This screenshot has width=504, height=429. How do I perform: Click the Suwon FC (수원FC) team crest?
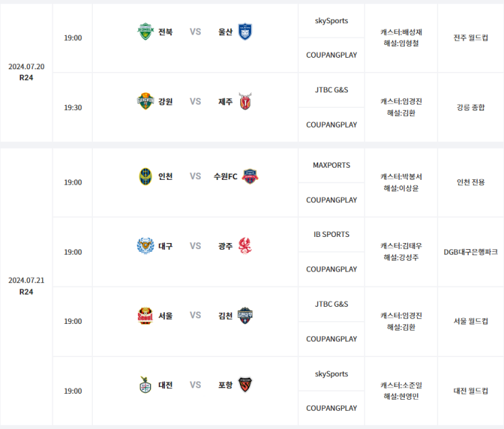pos(250,176)
